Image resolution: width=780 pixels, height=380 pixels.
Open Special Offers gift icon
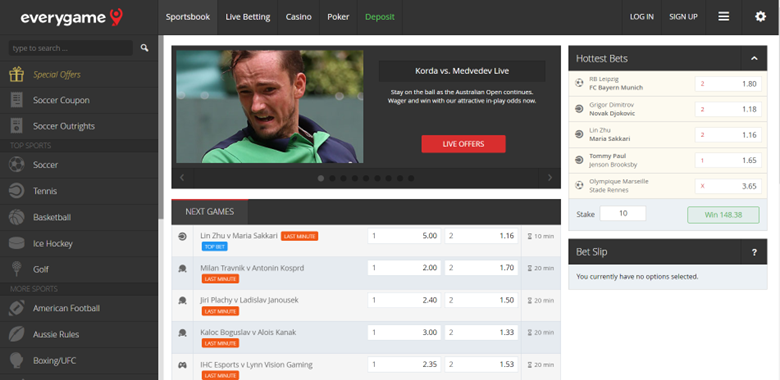click(x=16, y=75)
